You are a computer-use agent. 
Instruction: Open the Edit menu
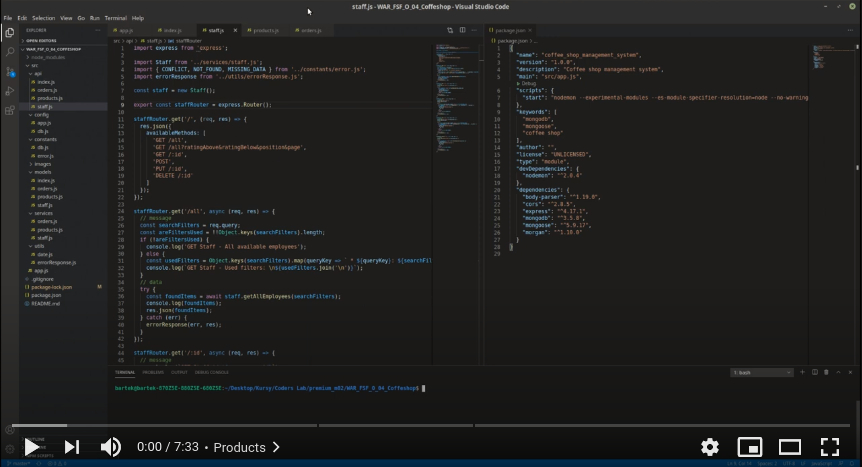coord(22,18)
